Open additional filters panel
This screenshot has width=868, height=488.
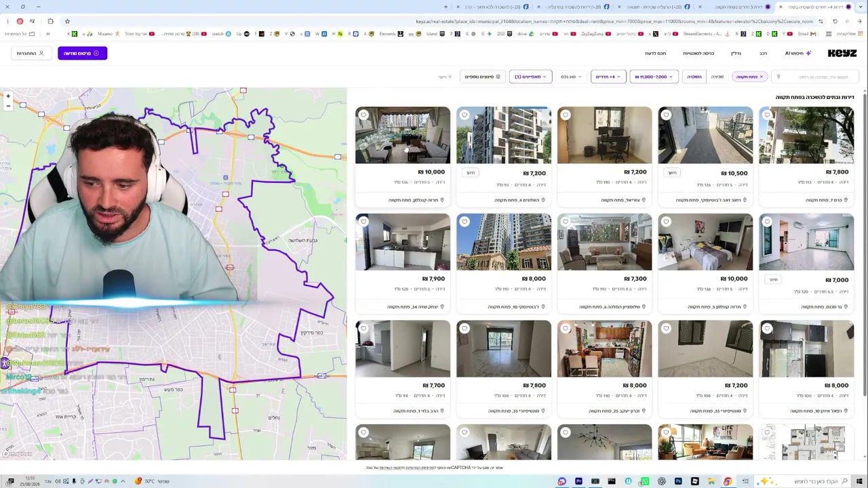click(483, 77)
